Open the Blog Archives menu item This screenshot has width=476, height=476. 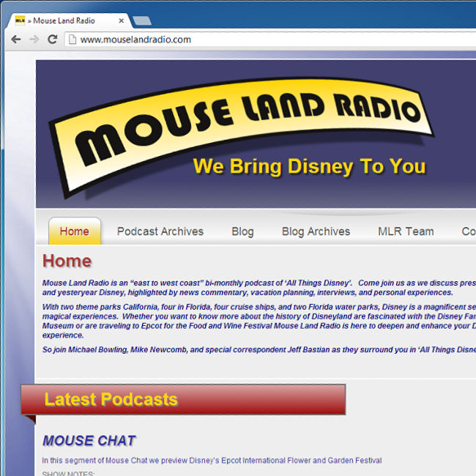(x=316, y=231)
